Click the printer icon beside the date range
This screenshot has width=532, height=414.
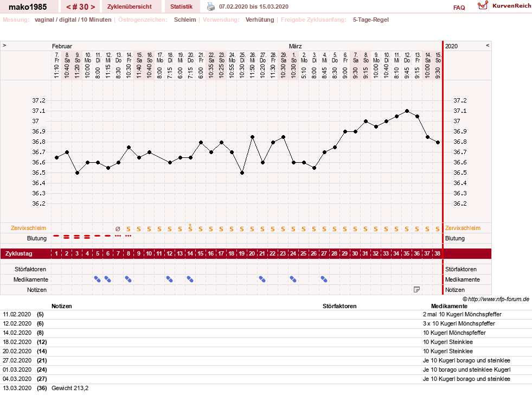click(x=211, y=7)
